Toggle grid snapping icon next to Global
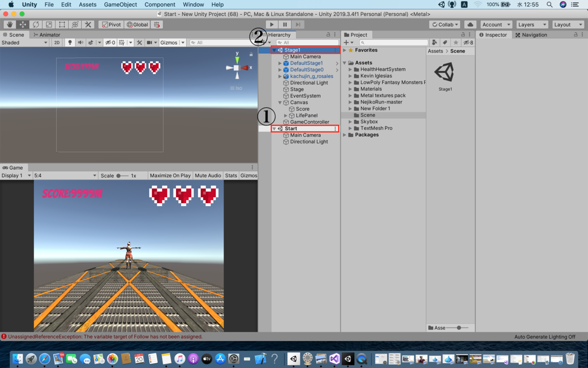 (x=157, y=25)
